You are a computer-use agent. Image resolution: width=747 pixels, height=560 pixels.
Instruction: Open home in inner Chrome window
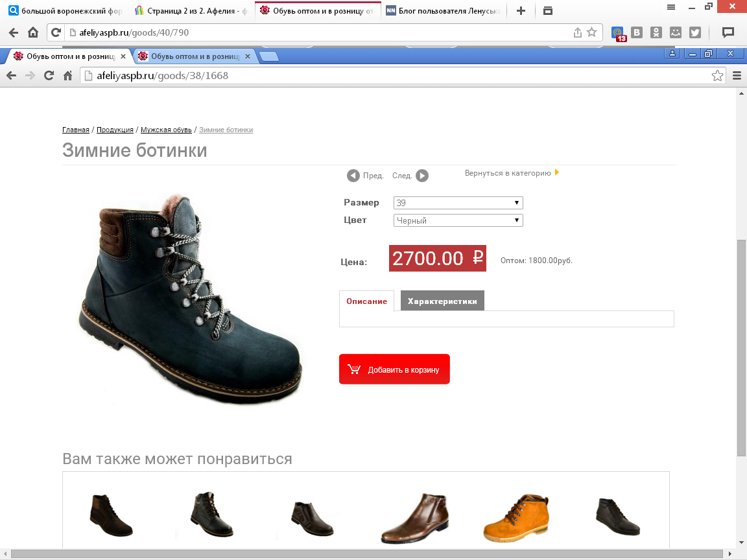click(x=67, y=75)
